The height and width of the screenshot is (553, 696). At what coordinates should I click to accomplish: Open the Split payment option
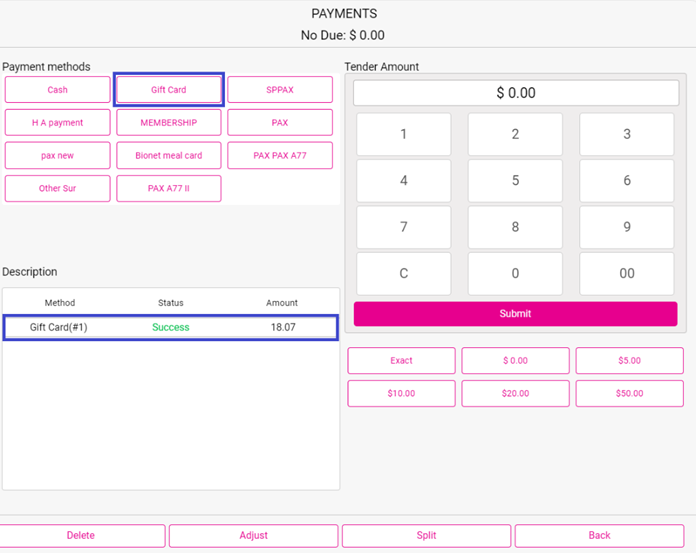point(426,536)
